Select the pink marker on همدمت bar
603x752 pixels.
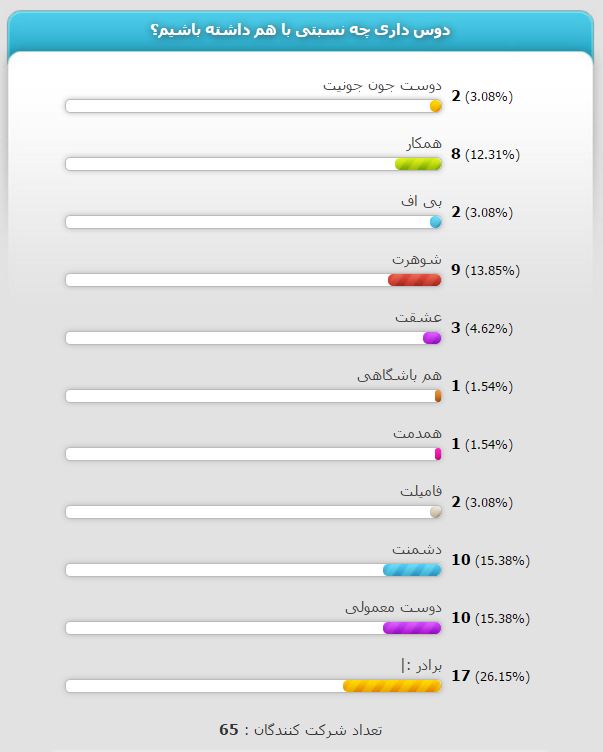[438, 454]
